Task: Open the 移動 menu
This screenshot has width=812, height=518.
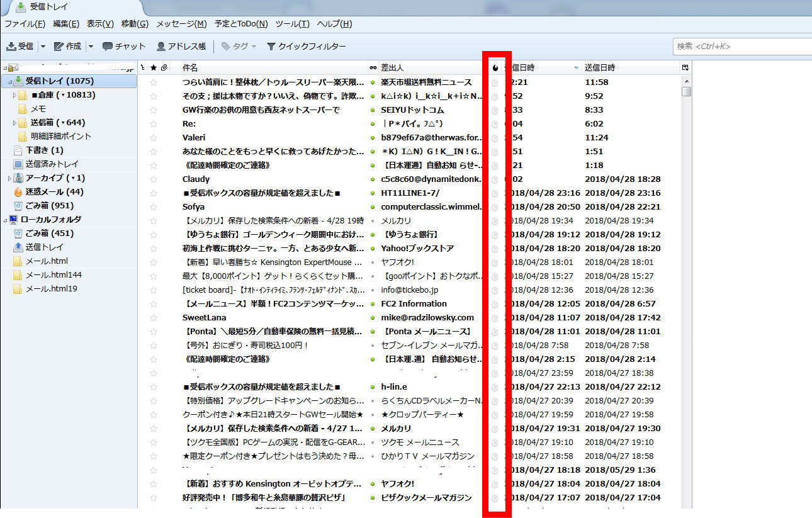Action: click(x=135, y=24)
